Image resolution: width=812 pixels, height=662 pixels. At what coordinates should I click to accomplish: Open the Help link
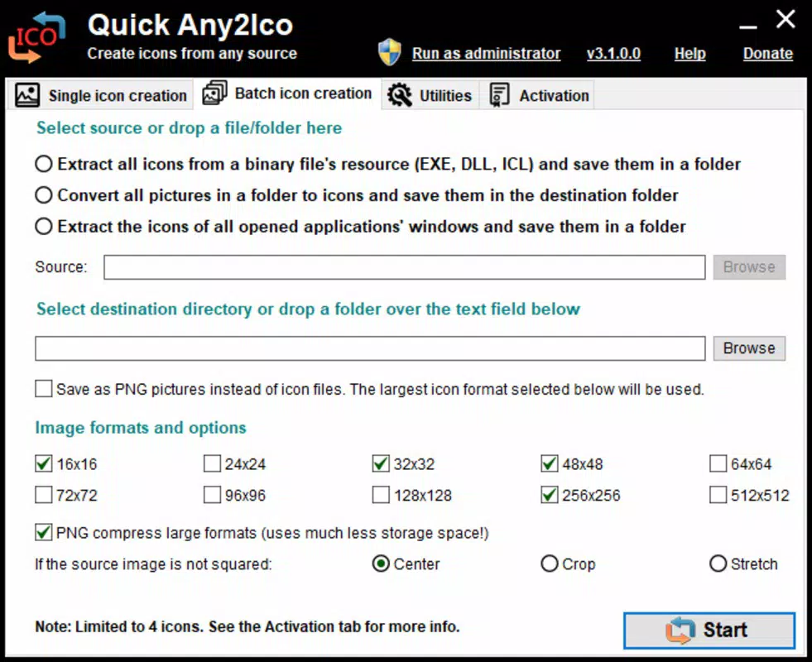689,53
